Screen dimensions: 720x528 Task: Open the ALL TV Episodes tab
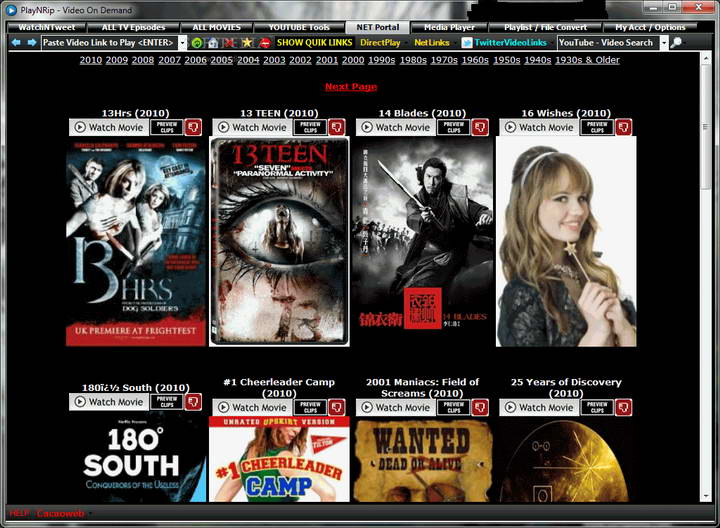pyautogui.click(x=133, y=27)
